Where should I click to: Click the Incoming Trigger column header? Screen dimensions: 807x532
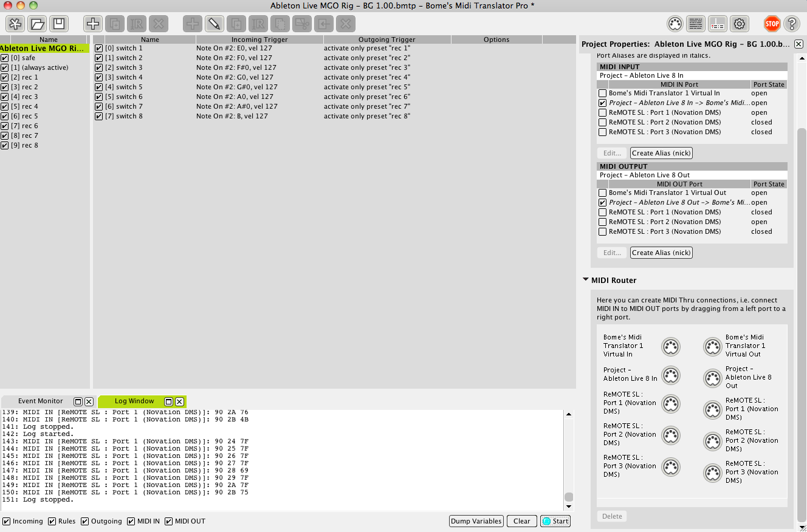(259, 39)
